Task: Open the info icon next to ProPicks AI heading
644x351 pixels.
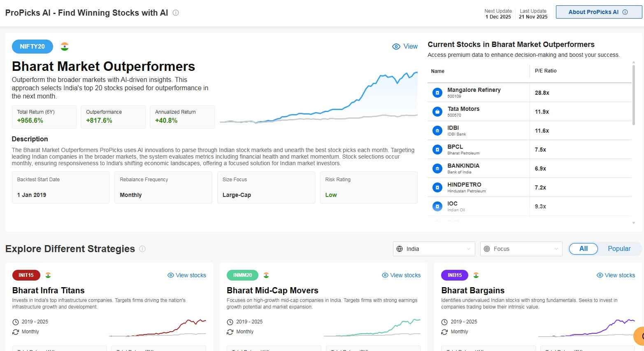Action: 175,12
